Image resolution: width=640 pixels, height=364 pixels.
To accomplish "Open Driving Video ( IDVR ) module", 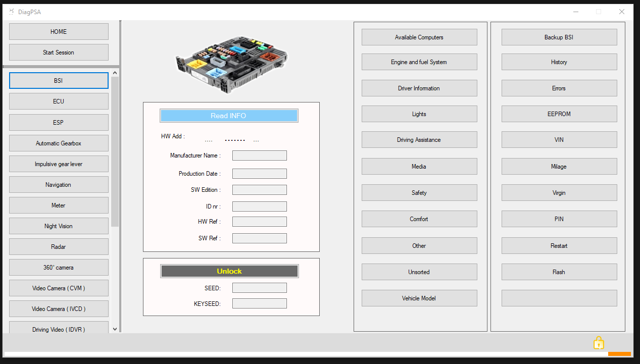I will [59, 327].
